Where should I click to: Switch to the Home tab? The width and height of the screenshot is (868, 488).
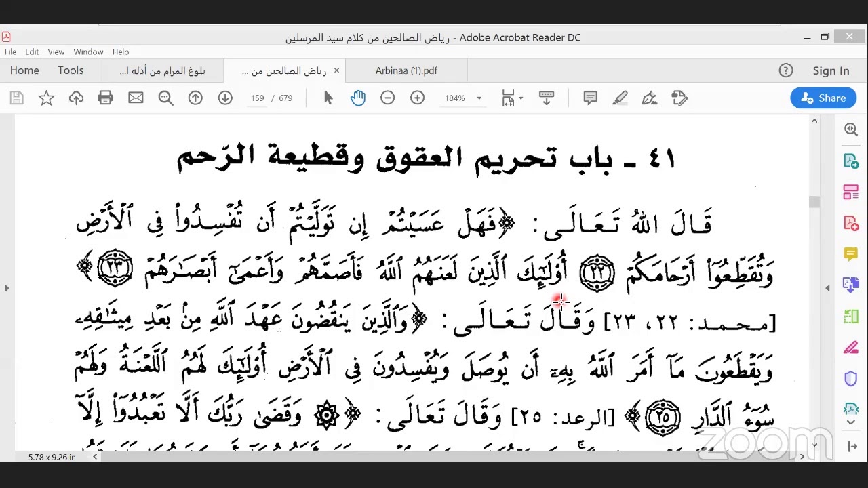pos(24,70)
